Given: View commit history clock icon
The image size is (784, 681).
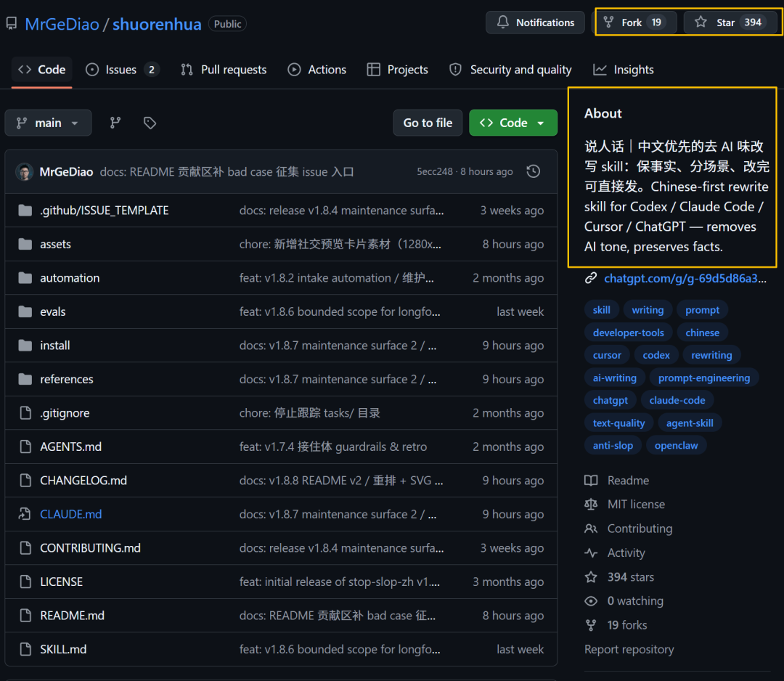Looking at the screenshot, I should point(534,171).
